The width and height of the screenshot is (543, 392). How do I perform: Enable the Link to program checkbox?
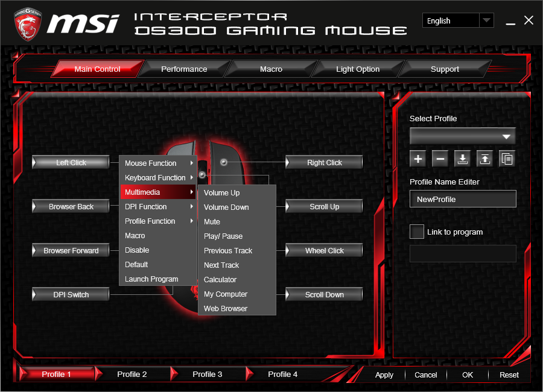417,232
